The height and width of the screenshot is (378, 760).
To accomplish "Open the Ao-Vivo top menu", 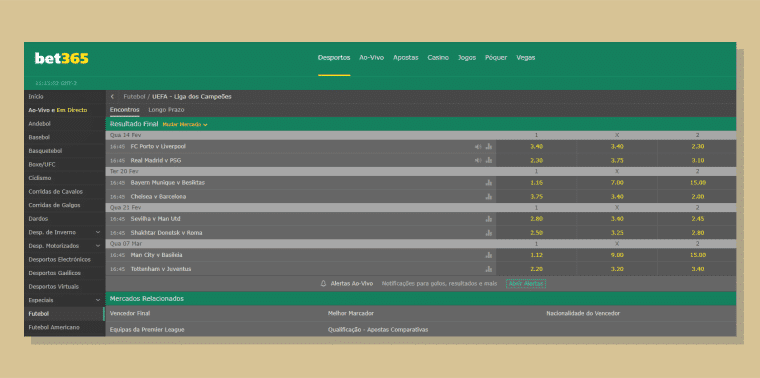I will pyautogui.click(x=371, y=58).
